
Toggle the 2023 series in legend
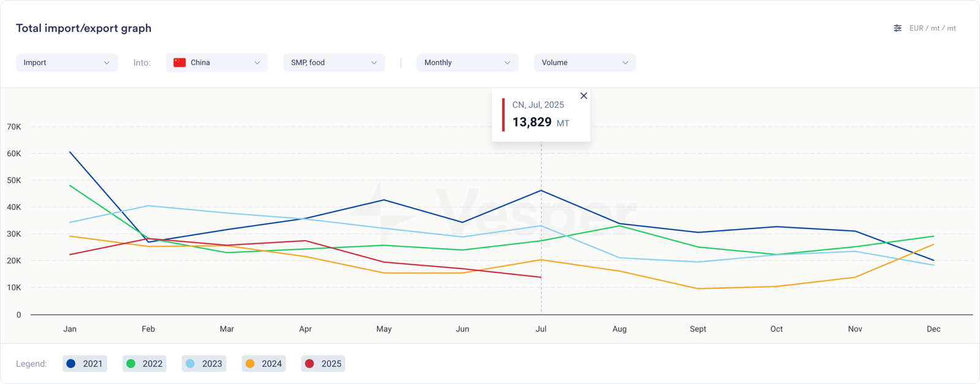click(204, 364)
